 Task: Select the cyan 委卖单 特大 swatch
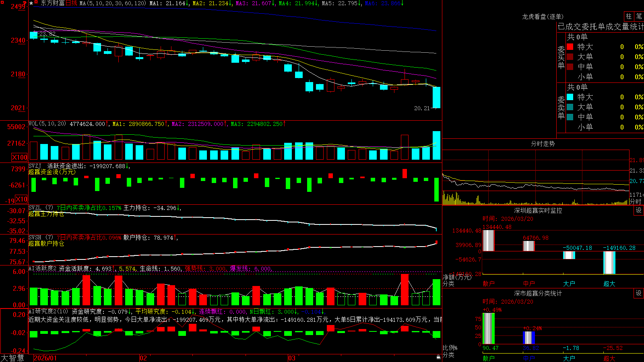570,97
